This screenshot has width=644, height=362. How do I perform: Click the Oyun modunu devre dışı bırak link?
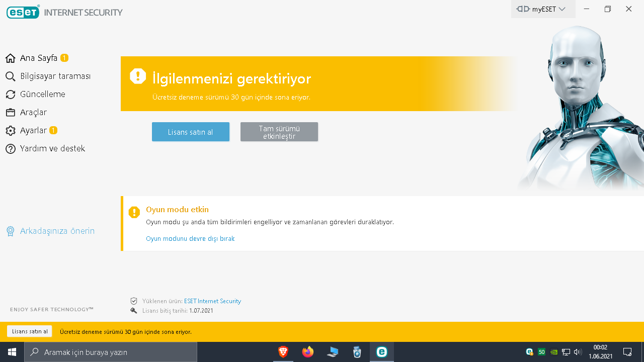190,239
